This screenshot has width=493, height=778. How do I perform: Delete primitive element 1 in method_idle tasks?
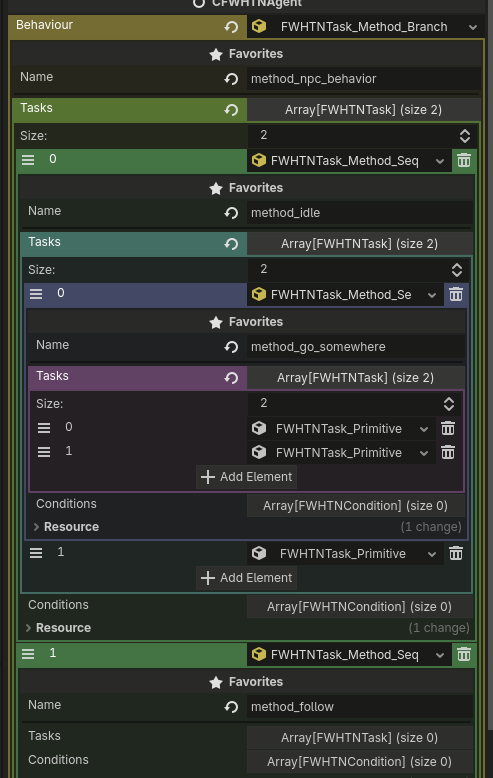pos(456,553)
